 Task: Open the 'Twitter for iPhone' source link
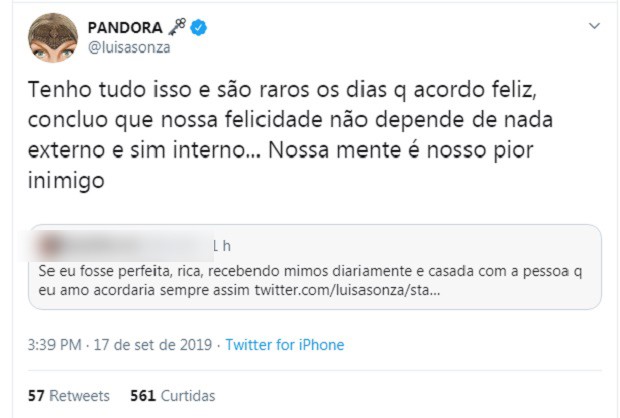tap(284, 345)
